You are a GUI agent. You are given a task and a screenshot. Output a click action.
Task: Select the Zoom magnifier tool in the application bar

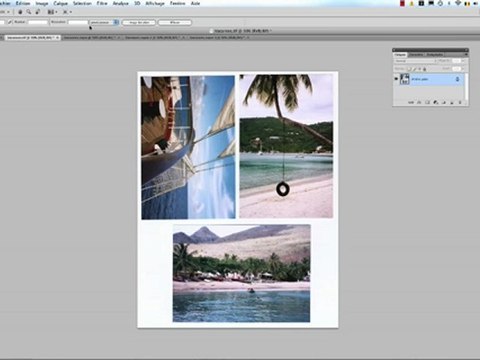(29, 12)
